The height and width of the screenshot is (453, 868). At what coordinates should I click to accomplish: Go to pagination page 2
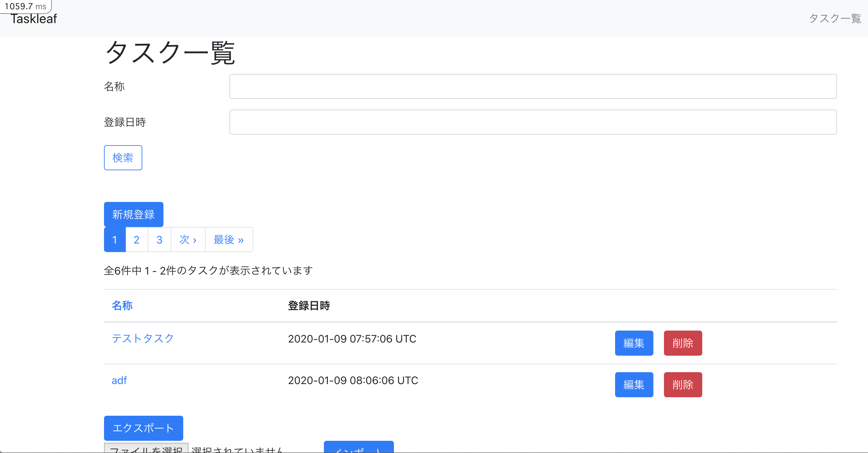(x=136, y=240)
